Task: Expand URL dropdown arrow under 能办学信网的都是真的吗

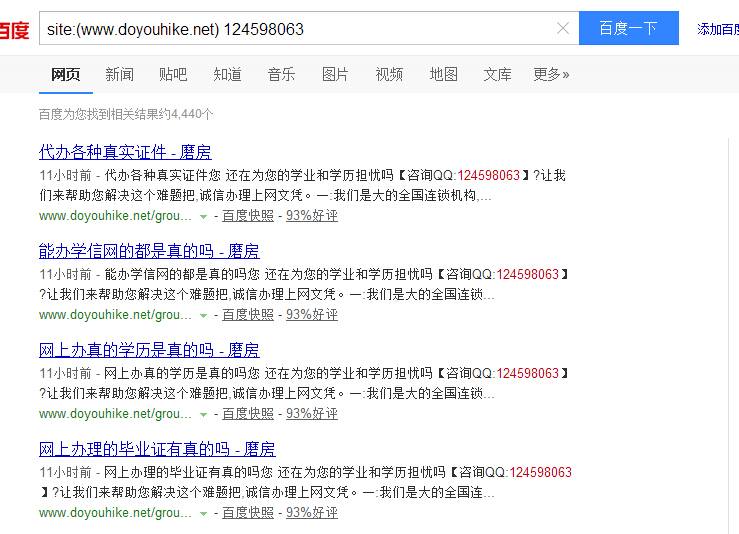Action: 203,316
